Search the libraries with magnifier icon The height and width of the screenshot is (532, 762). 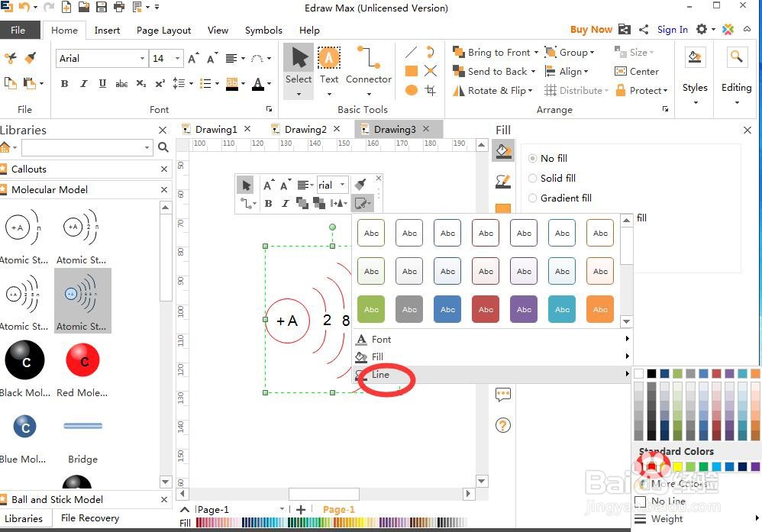163,147
